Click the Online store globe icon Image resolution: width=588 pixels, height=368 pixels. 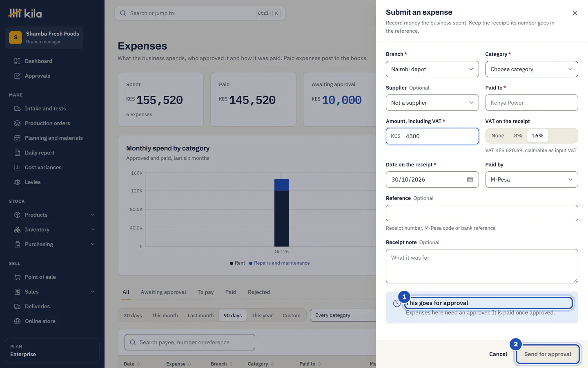(17, 321)
